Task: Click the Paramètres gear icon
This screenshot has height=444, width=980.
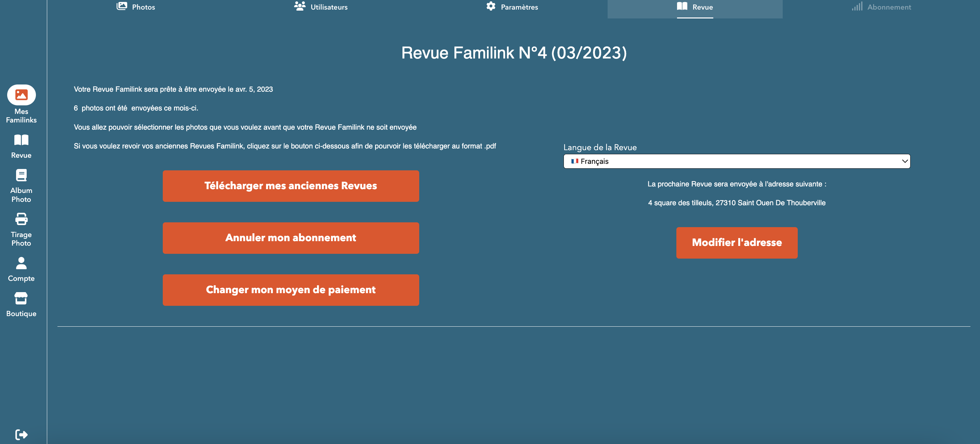Action: (491, 6)
